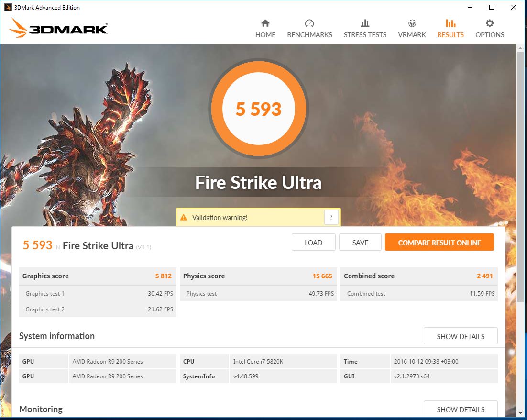This screenshot has height=420, width=527.
Task: Click the Benchmarks gauge icon
Action: 309,23
